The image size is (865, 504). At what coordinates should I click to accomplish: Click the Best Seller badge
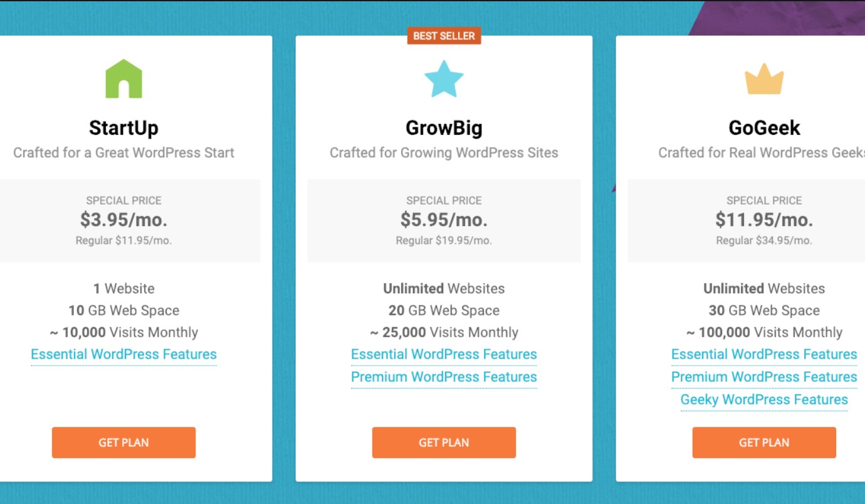click(444, 36)
